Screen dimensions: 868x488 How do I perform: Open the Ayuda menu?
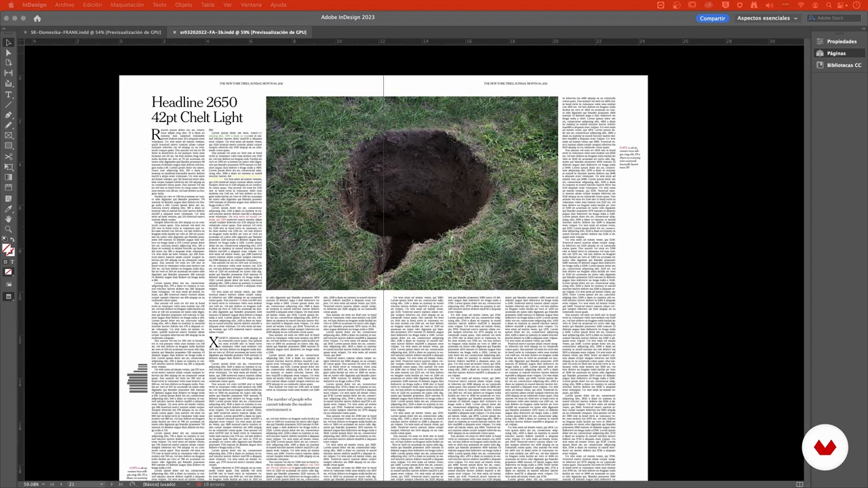[278, 5]
